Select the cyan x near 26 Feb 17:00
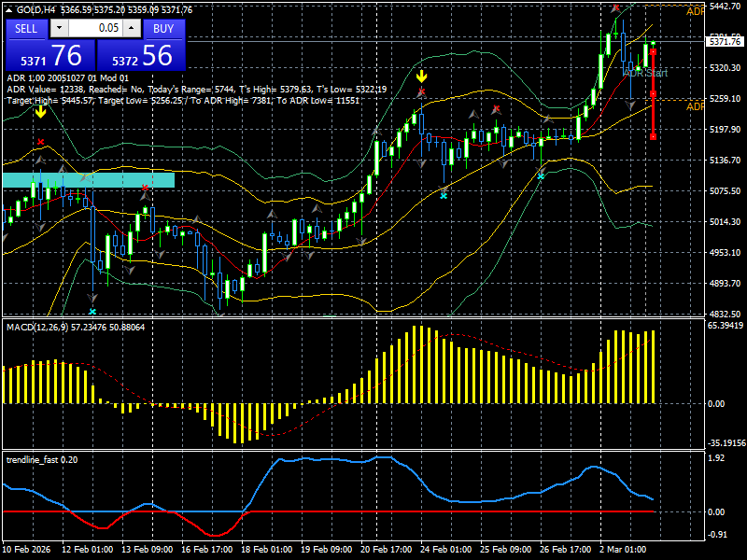Image resolution: width=747 pixels, height=560 pixels. point(541,176)
